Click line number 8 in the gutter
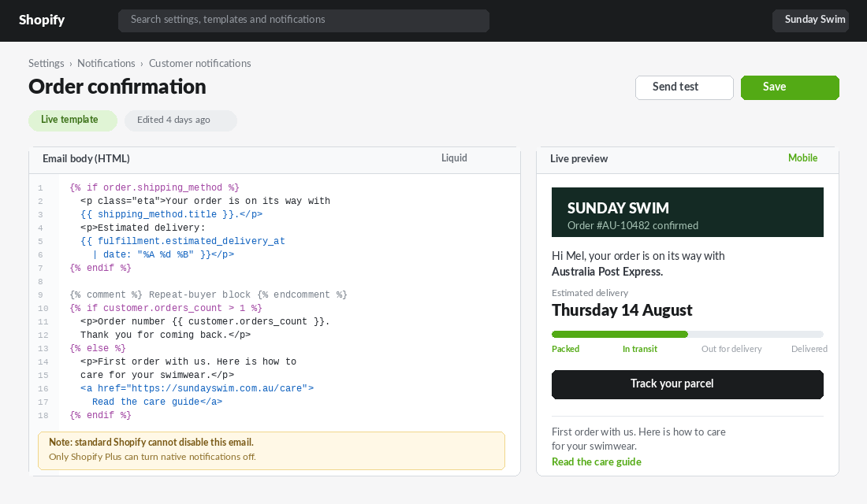The height and width of the screenshot is (504, 867). 40,282
